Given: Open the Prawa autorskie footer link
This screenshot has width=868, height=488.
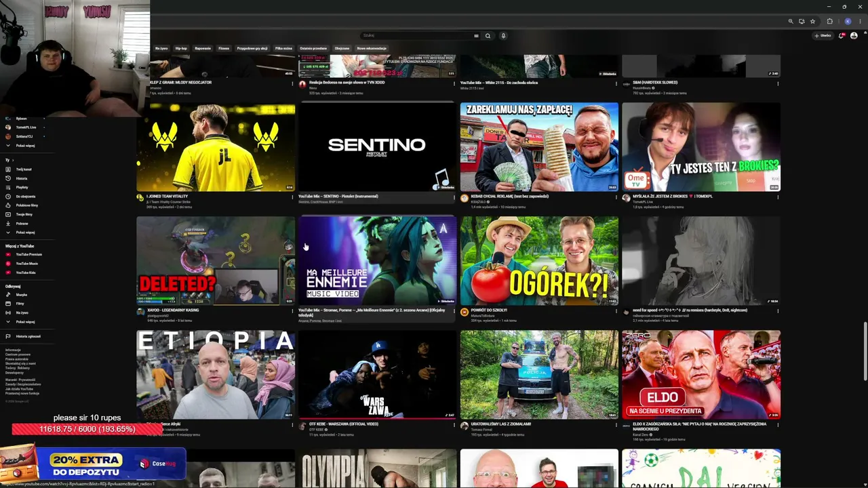Looking at the screenshot, I should 16,359.
